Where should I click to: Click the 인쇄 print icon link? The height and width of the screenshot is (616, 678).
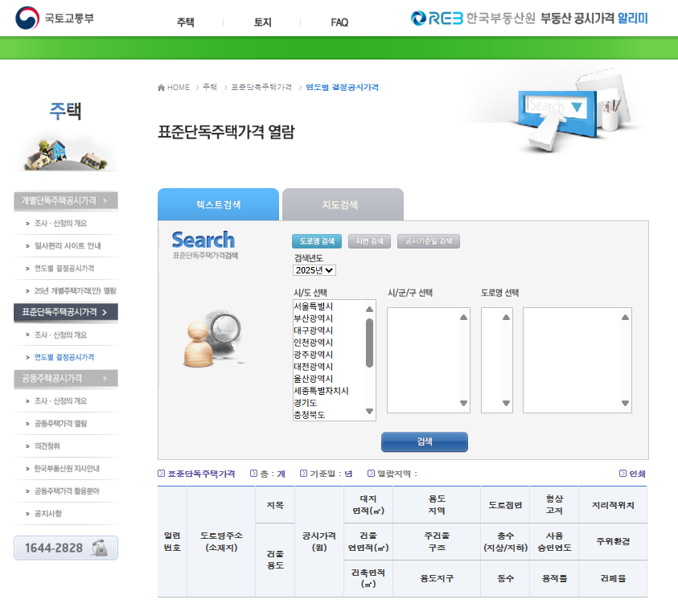pos(633,474)
